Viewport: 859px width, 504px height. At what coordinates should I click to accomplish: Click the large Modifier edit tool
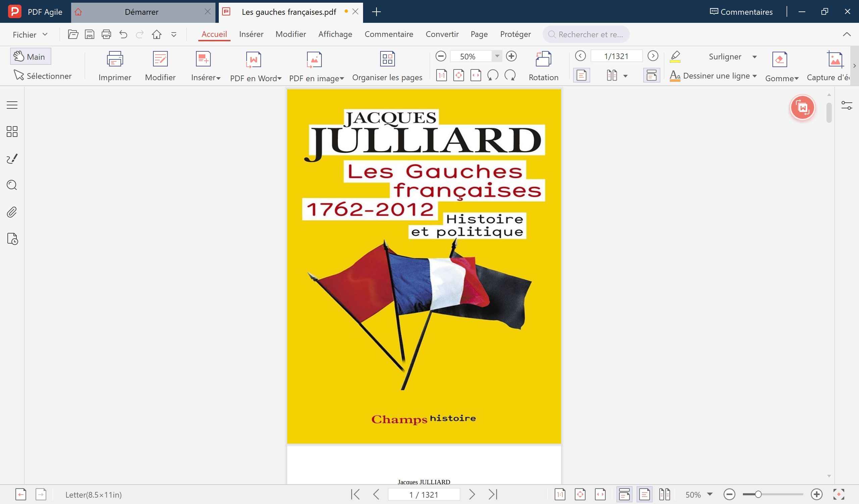pyautogui.click(x=160, y=66)
